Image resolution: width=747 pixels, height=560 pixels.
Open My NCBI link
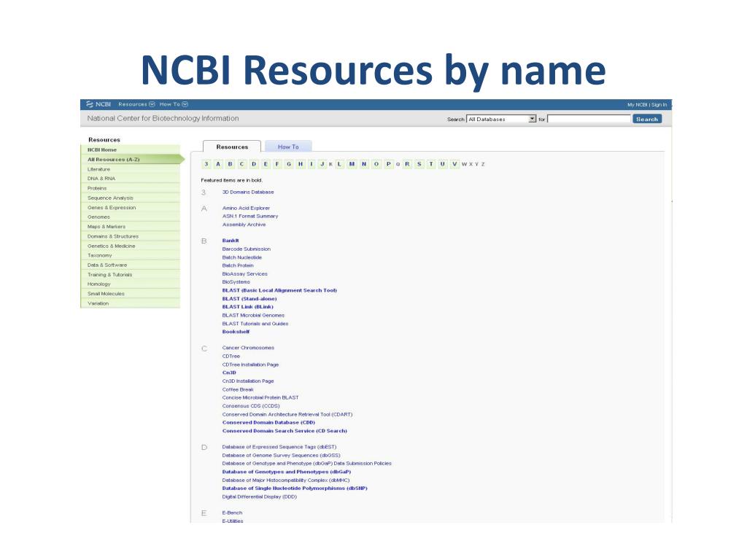pos(638,105)
